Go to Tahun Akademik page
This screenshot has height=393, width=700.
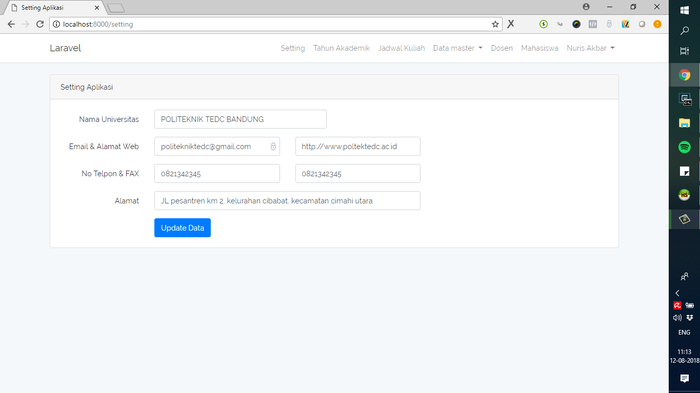[342, 48]
